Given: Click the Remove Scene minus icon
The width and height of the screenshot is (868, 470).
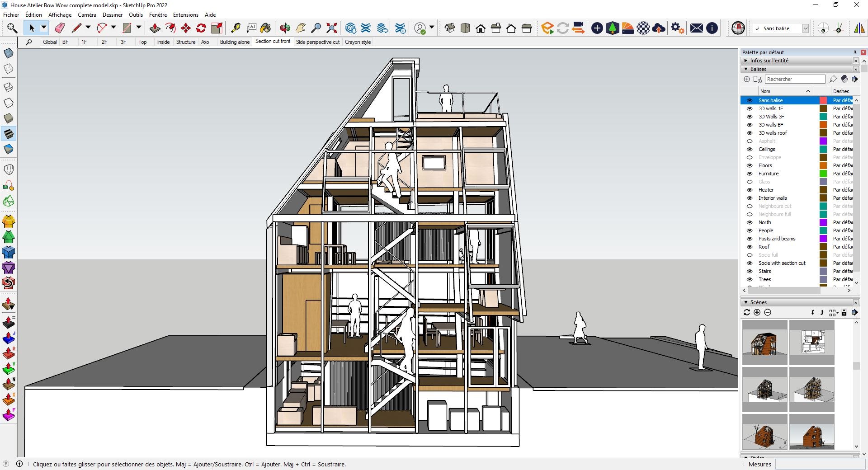Looking at the screenshot, I should (x=768, y=312).
